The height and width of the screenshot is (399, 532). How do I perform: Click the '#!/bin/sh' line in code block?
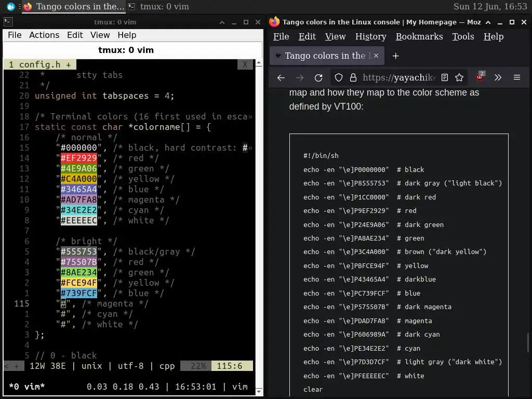click(x=321, y=156)
